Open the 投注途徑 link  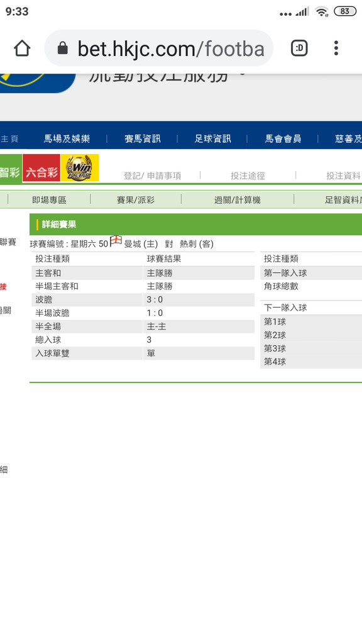click(x=248, y=176)
